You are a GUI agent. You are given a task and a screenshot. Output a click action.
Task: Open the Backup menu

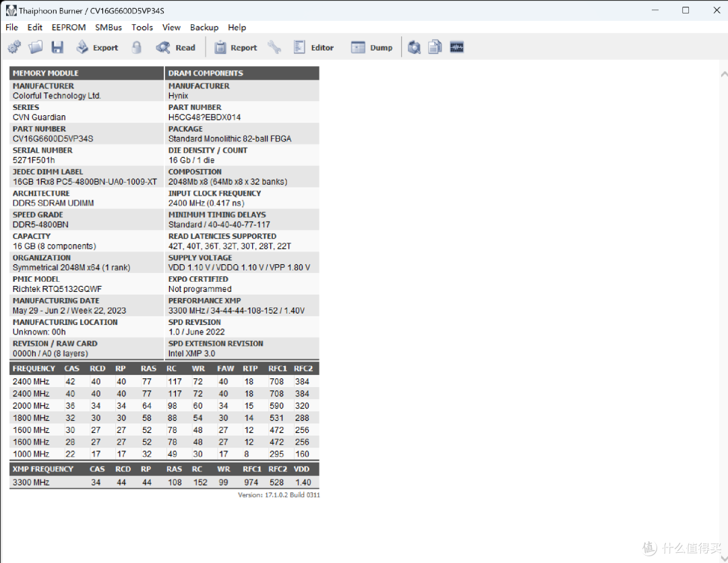[x=204, y=28]
